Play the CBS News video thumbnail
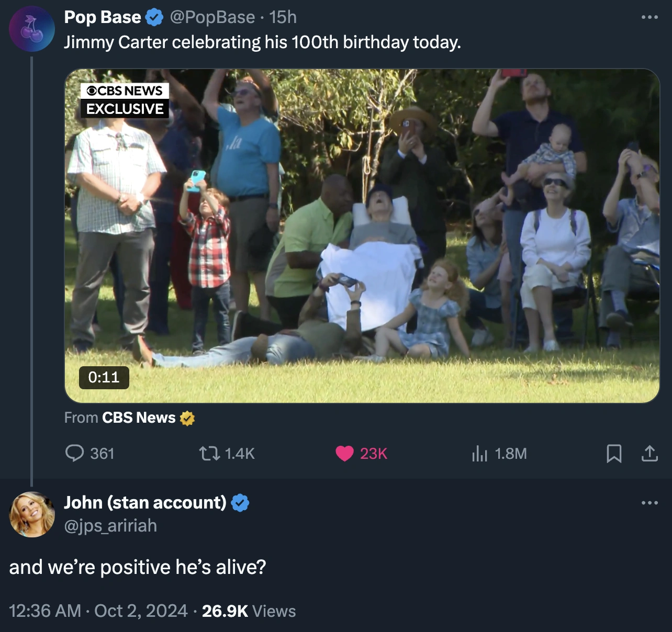The image size is (672, 632). click(362, 236)
